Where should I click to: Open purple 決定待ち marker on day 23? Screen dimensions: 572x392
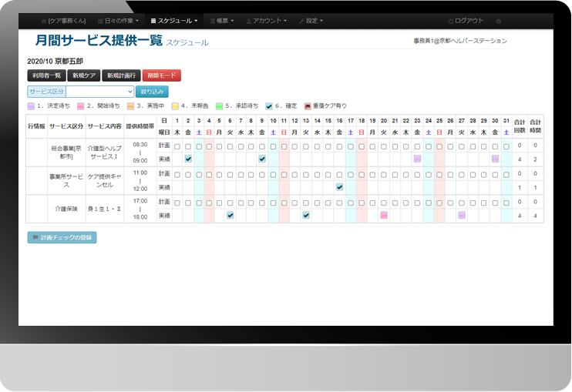(x=417, y=159)
